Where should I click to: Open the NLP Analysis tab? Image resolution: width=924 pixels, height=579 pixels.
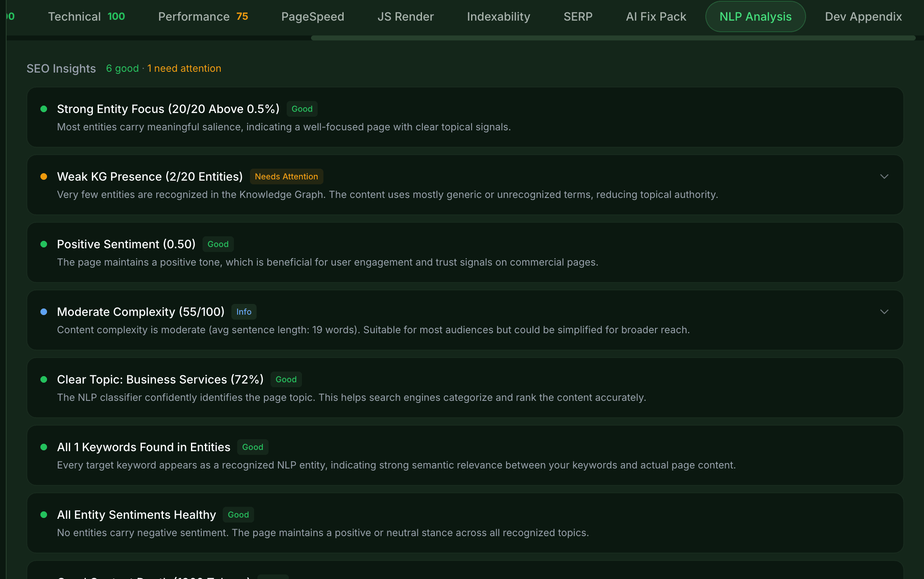click(755, 16)
